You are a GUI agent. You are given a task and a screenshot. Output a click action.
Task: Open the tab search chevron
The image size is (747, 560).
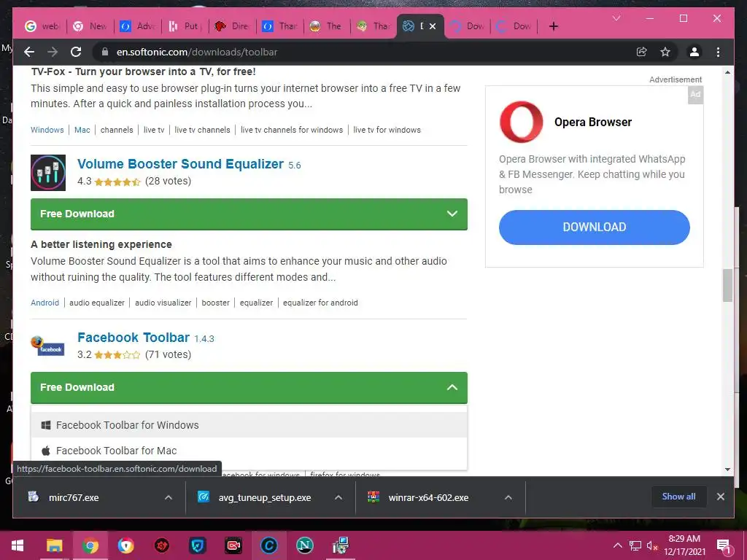(616, 18)
